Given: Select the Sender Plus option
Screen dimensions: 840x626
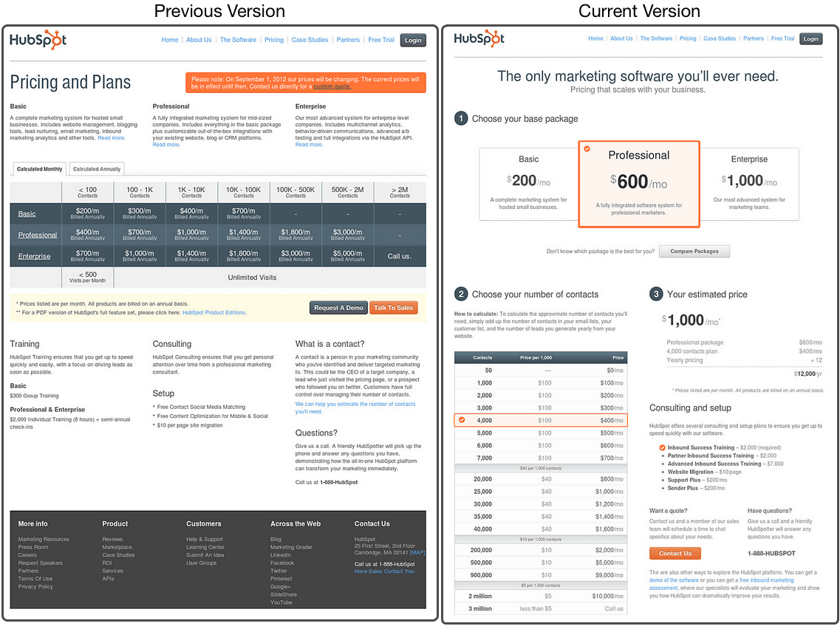Looking at the screenshot, I should click(x=696, y=488).
